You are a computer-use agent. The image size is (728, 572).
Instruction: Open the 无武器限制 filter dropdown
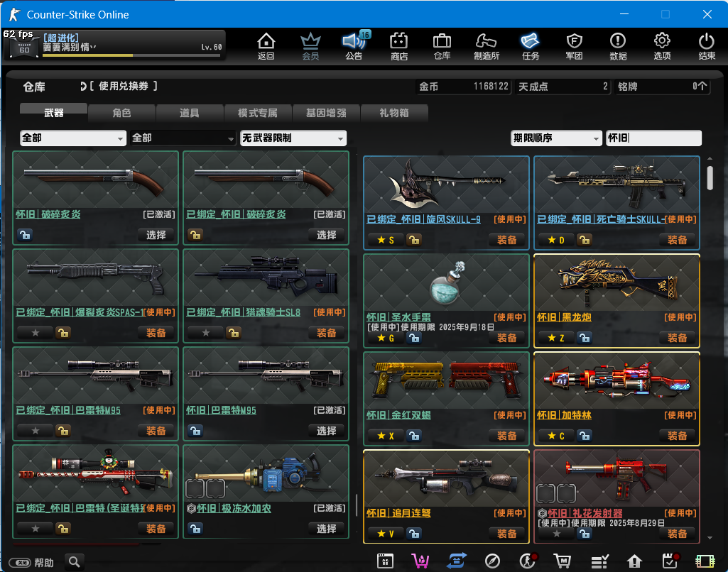293,138
